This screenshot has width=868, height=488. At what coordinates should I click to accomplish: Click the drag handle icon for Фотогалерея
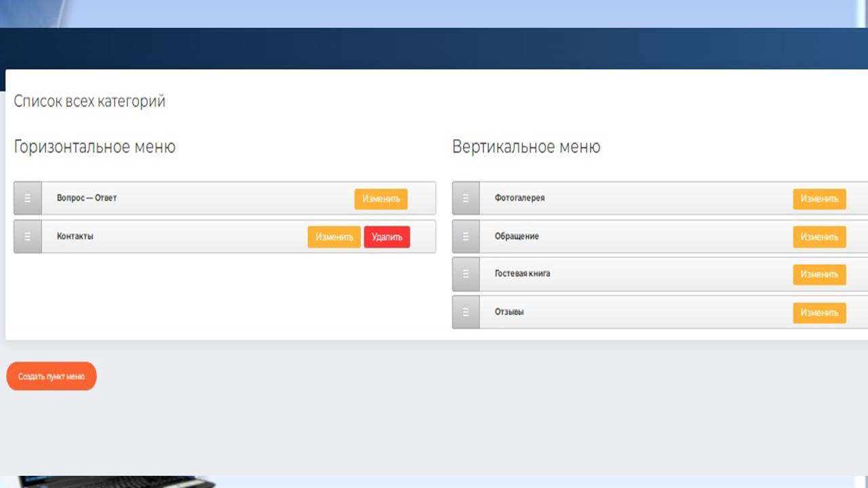point(466,199)
